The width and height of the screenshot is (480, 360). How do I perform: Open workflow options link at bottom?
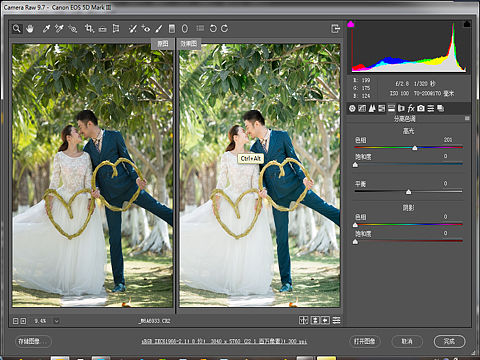(224, 341)
